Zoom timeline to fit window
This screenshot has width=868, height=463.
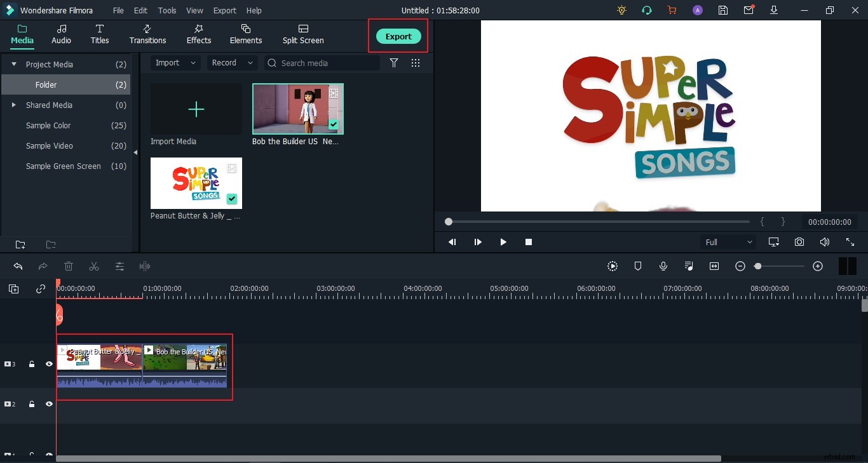[714, 266]
